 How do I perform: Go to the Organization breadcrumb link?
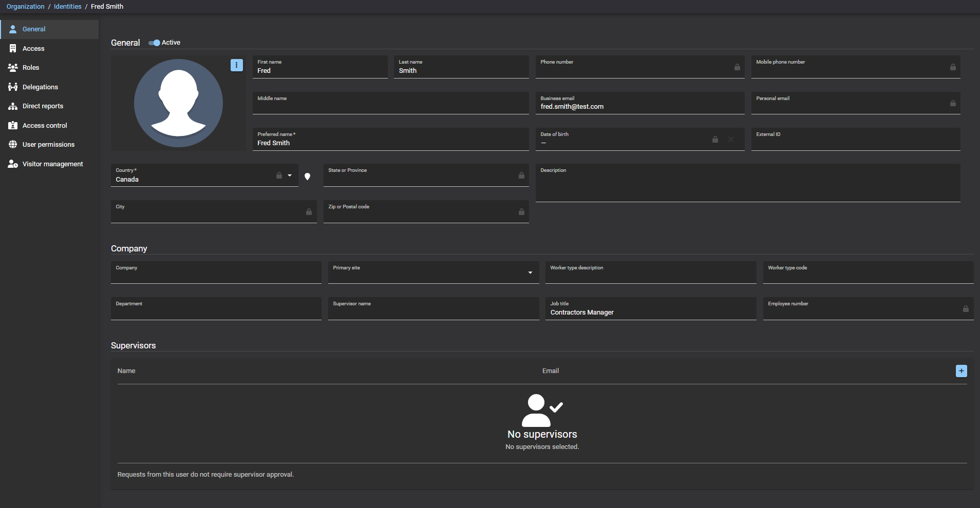point(26,7)
